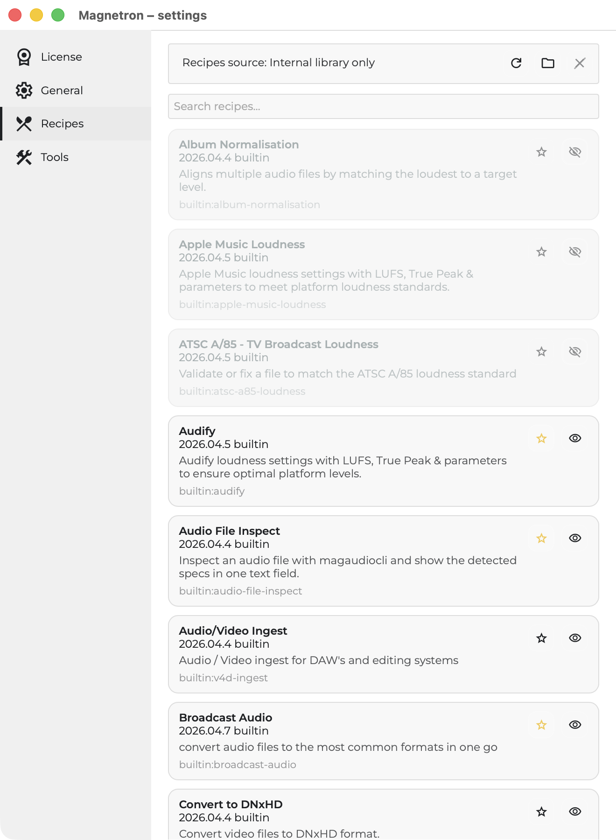Toggle visibility of Audio/Video Ingest recipe
Viewport: 616px width, 840px height.
pyautogui.click(x=575, y=638)
